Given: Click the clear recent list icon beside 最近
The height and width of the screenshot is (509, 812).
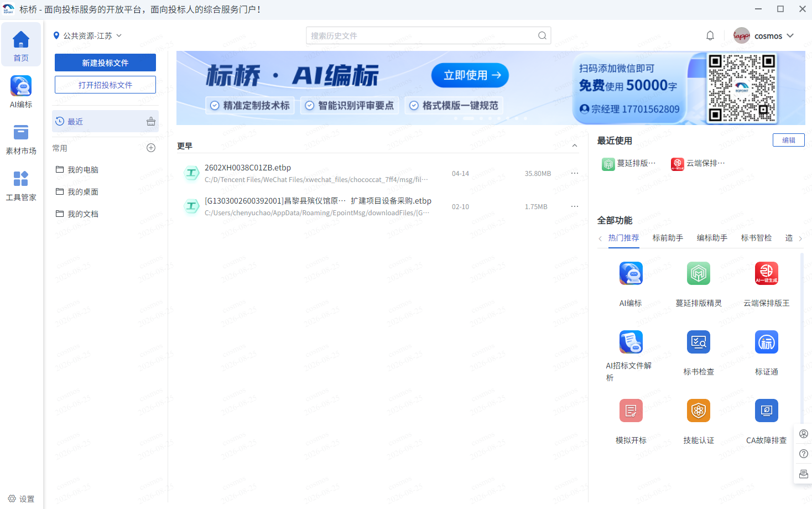Looking at the screenshot, I should click(x=151, y=121).
